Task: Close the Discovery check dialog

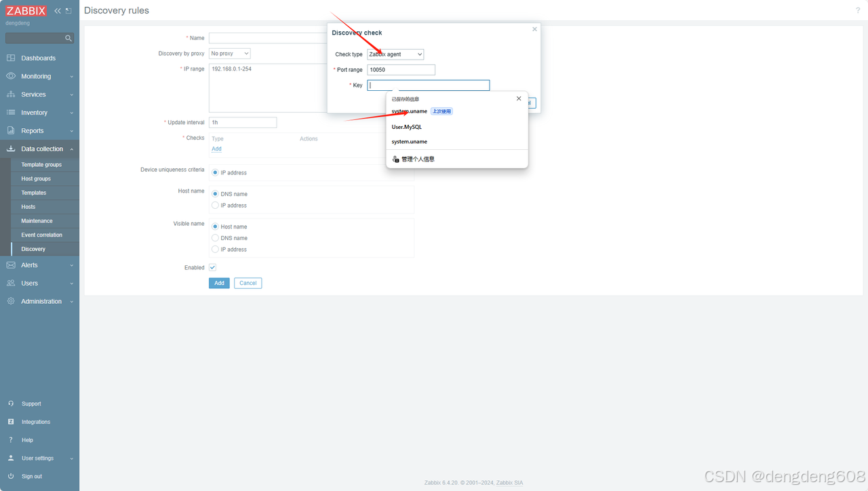Action: pyautogui.click(x=534, y=29)
